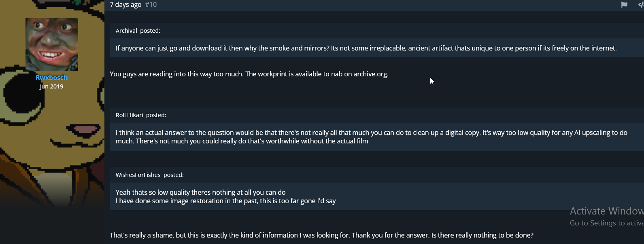This screenshot has width=644, height=244.
Task: Click WishesForFishes' quoted image restoration text
Action: point(226,196)
